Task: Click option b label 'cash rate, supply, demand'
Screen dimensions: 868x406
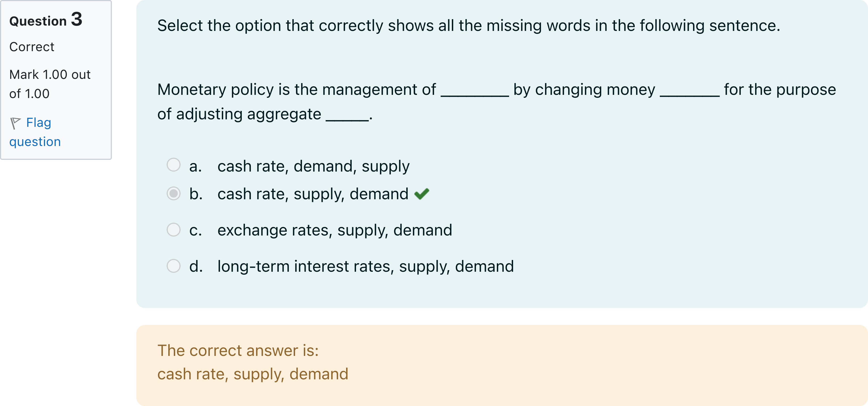Action: click(x=313, y=194)
